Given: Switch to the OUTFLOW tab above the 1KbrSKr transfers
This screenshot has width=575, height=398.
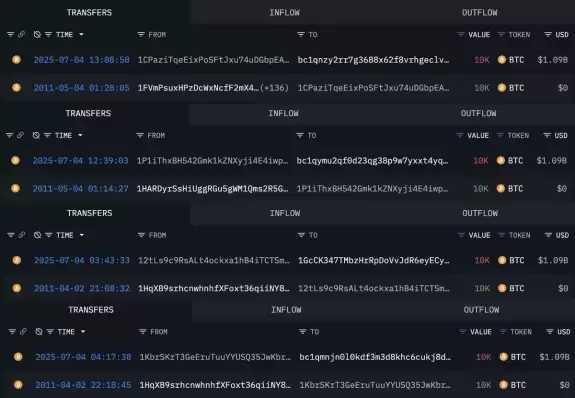Looking at the screenshot, I should coord(481,310).
